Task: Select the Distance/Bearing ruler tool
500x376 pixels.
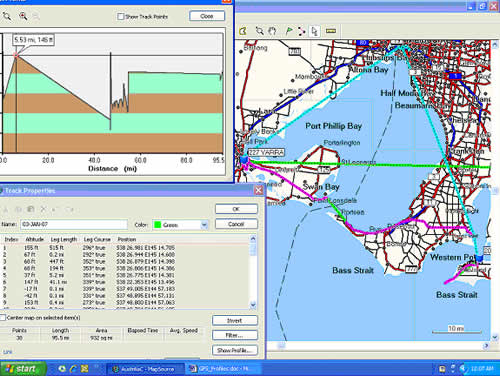Action: coord(331,31)
